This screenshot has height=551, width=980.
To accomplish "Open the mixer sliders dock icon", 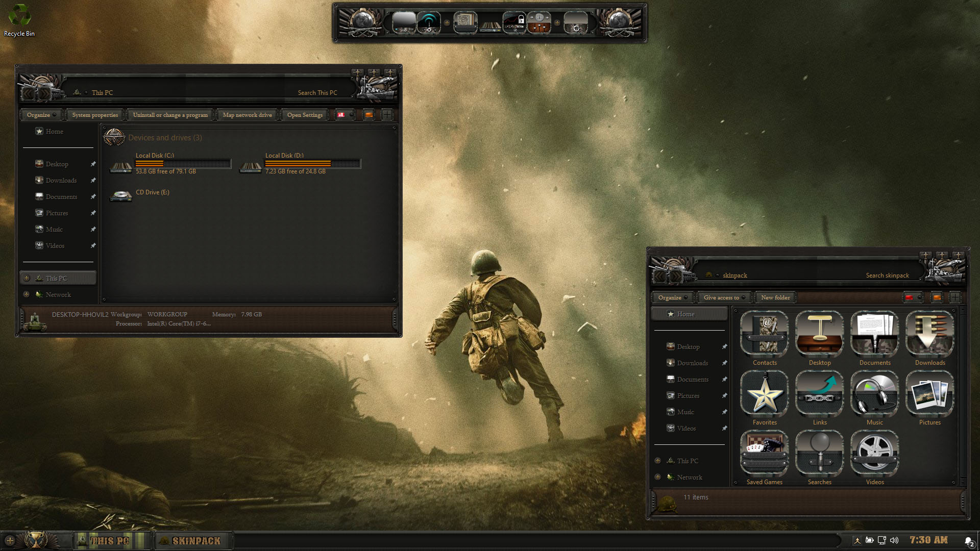I will [539, 23].
